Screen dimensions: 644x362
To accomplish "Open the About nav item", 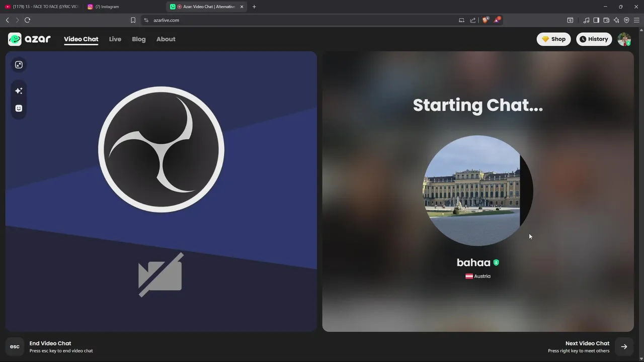I will pos(166,39).
